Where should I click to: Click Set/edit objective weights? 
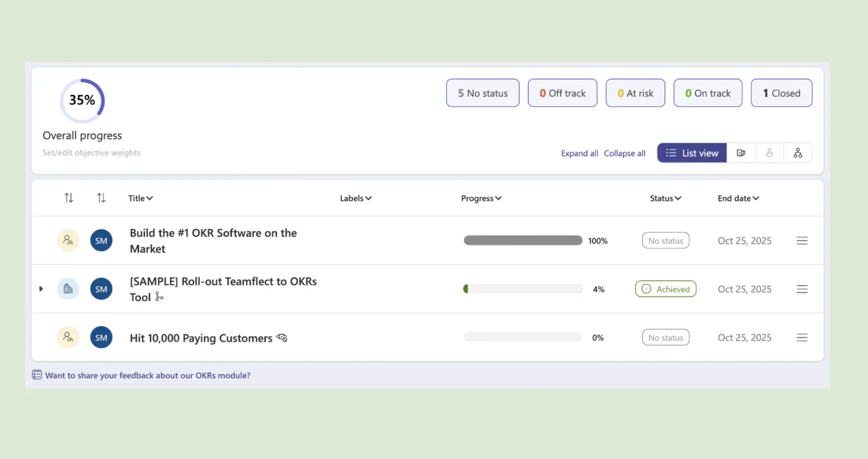91,152
